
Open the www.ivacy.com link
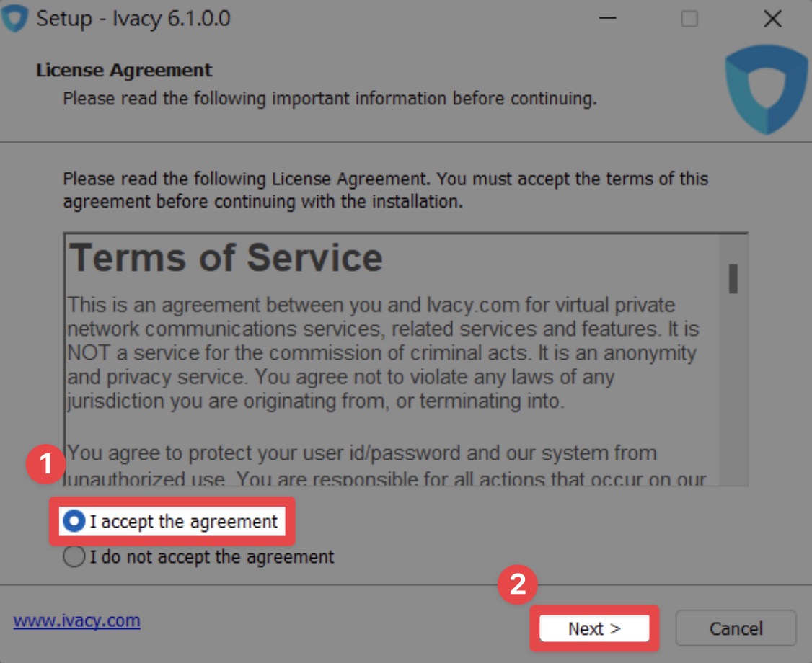coord(76,620)
